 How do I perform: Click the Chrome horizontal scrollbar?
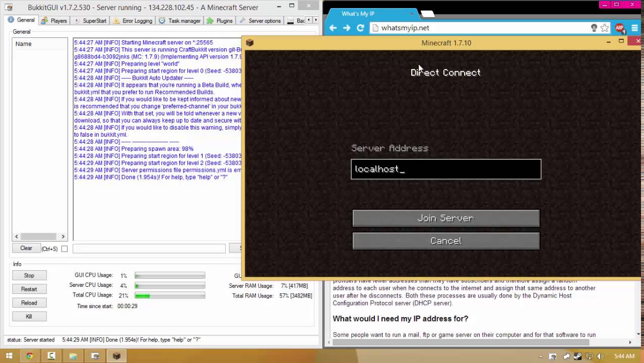click(x=461, y=342)
